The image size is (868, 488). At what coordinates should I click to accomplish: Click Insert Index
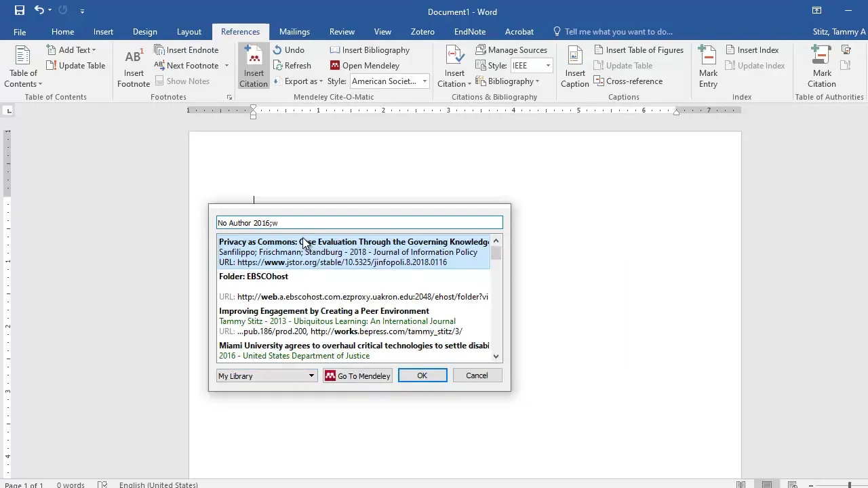click(x=751, y=50)
